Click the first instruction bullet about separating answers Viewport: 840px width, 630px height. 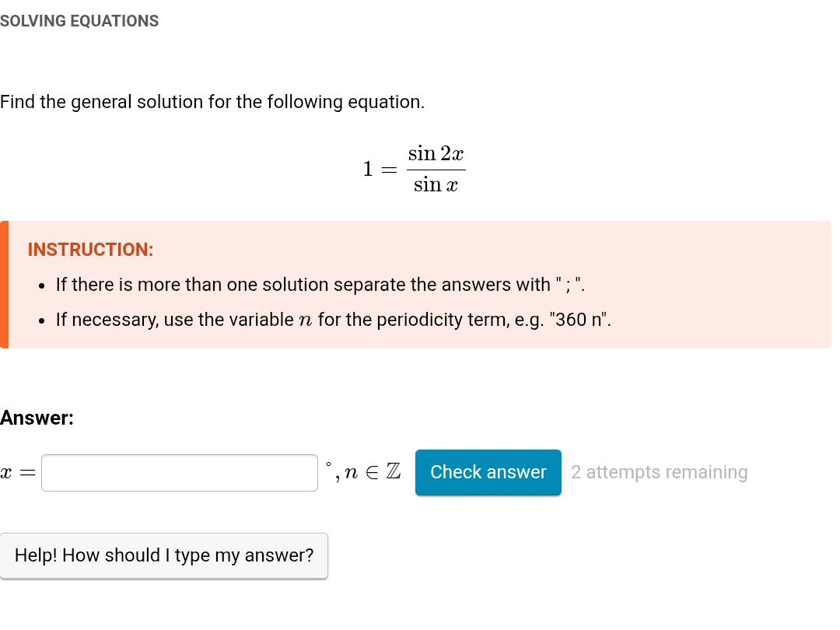tap(320, 285)
